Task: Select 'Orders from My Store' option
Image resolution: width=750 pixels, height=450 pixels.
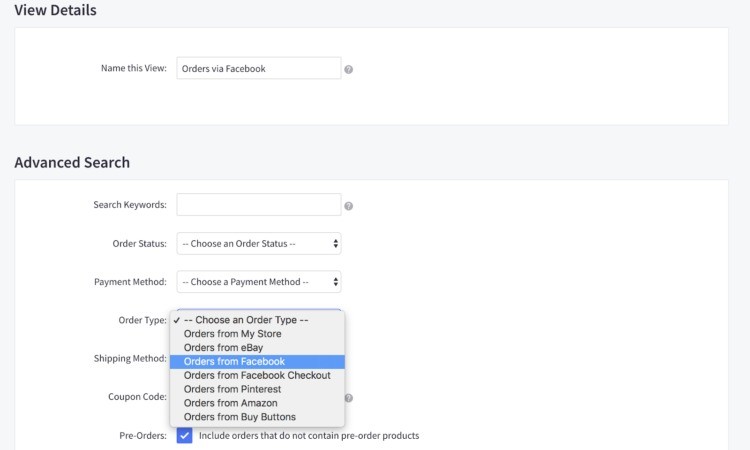Action: pyautogui.click(x=232, y=334)
